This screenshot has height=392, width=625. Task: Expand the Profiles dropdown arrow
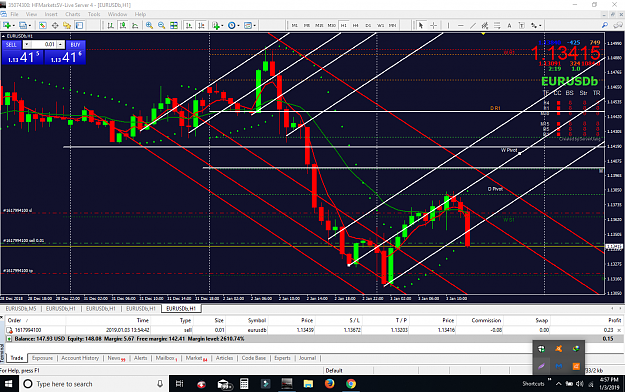click(x=30, y=26)
